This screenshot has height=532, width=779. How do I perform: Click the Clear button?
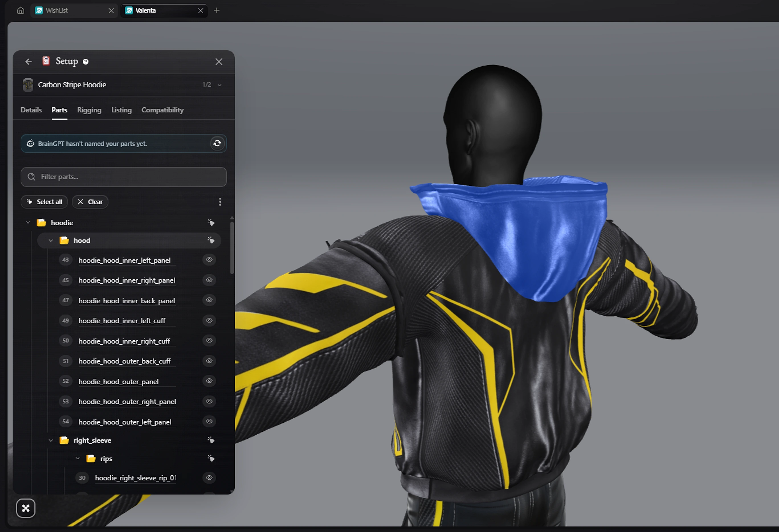click(90, 202)
